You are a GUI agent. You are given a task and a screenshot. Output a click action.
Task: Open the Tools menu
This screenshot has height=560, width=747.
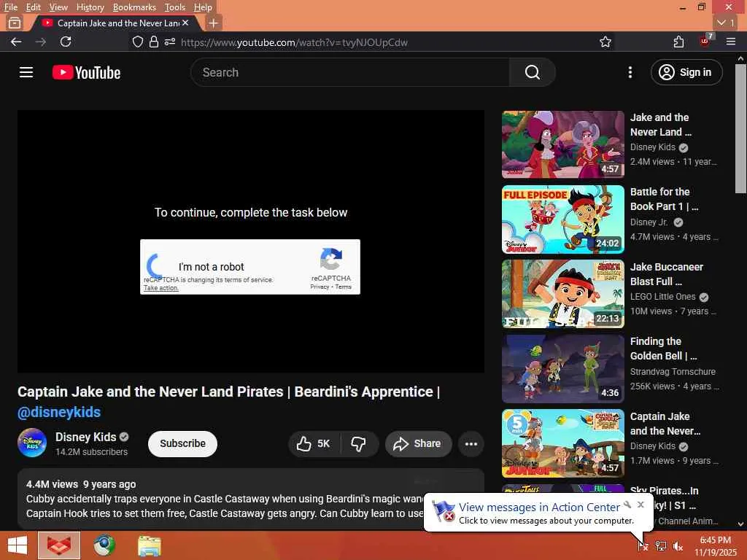pyautogui.click(x=175, y=7)
